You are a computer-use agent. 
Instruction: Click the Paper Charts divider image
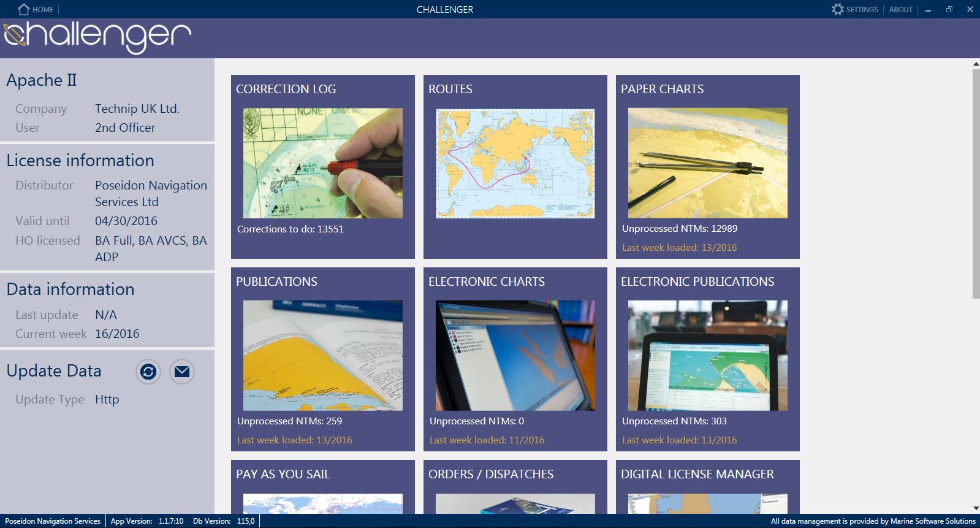point(708,163)
